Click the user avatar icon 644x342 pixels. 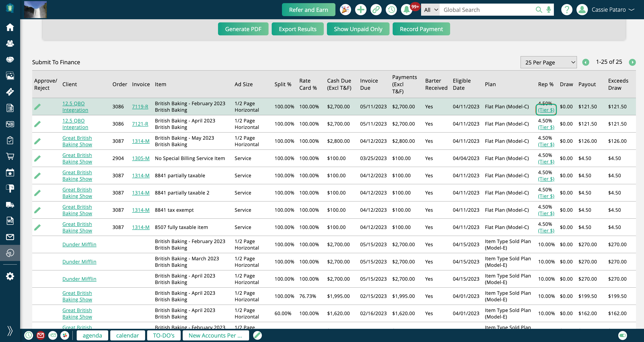(x=582, y=10)
